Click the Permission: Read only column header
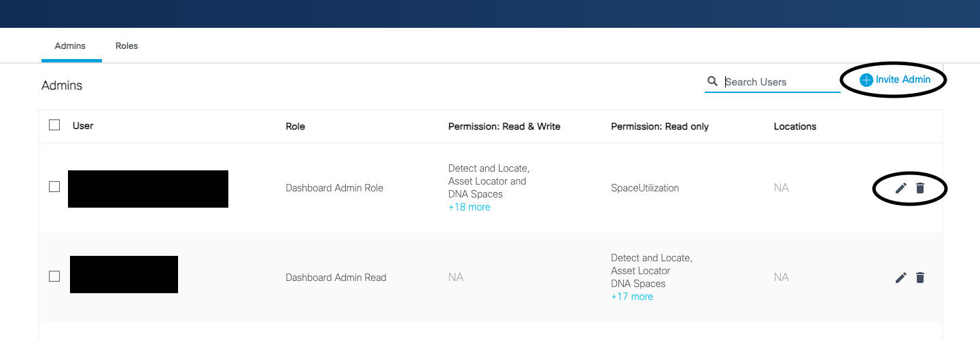The height and width of the screenshot is (340, 980). tap(659, 126)
